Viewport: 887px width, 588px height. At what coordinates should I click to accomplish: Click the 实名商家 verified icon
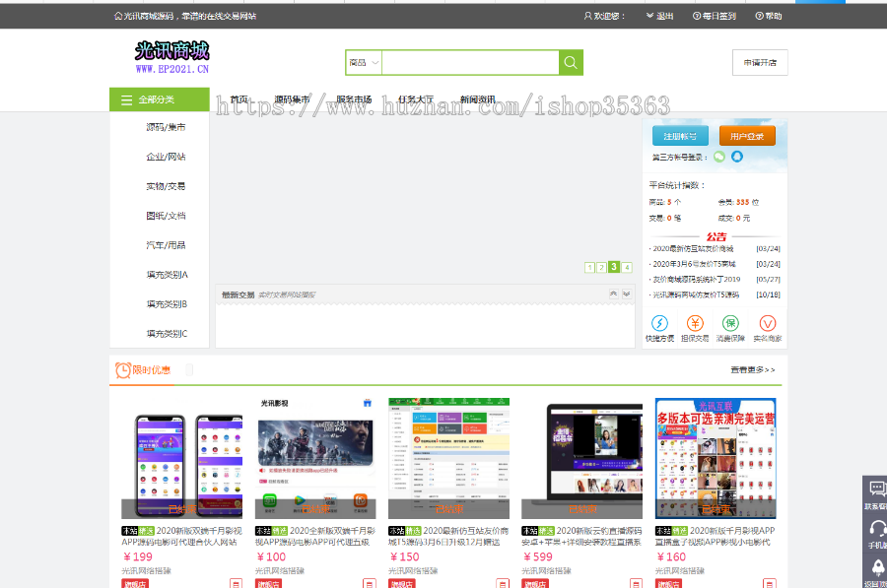tap(768, 323)
